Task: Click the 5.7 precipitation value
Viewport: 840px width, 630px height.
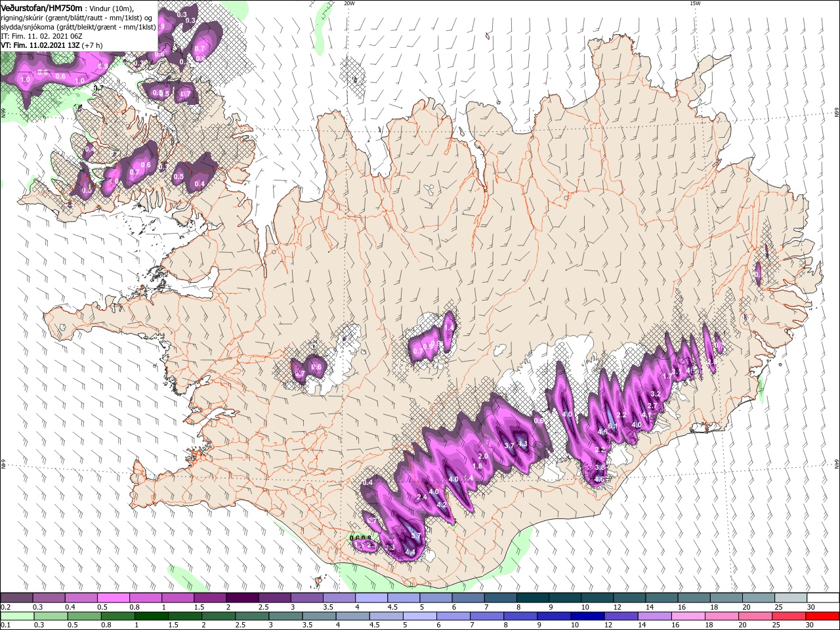Action: click(x=415, y=536)
